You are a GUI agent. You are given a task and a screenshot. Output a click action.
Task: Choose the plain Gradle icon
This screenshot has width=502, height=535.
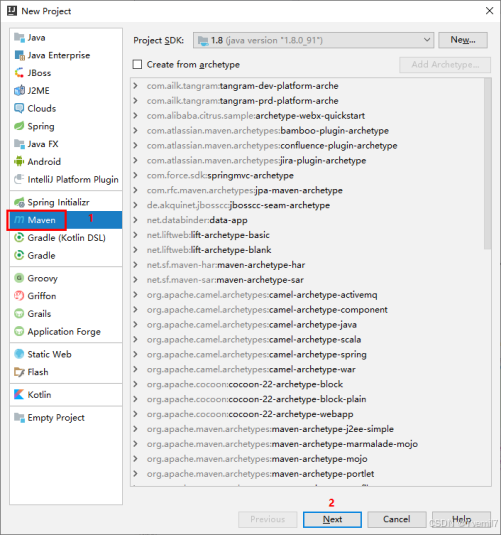coord(19,255)
